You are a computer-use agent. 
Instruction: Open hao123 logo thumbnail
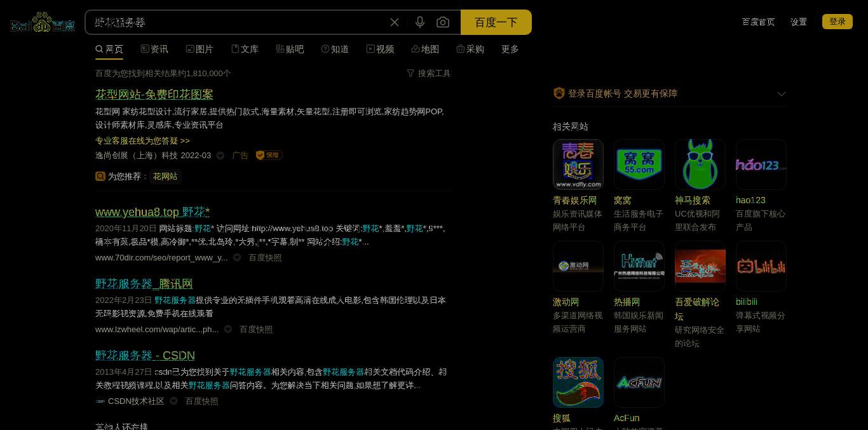click(x=761, y=165)
